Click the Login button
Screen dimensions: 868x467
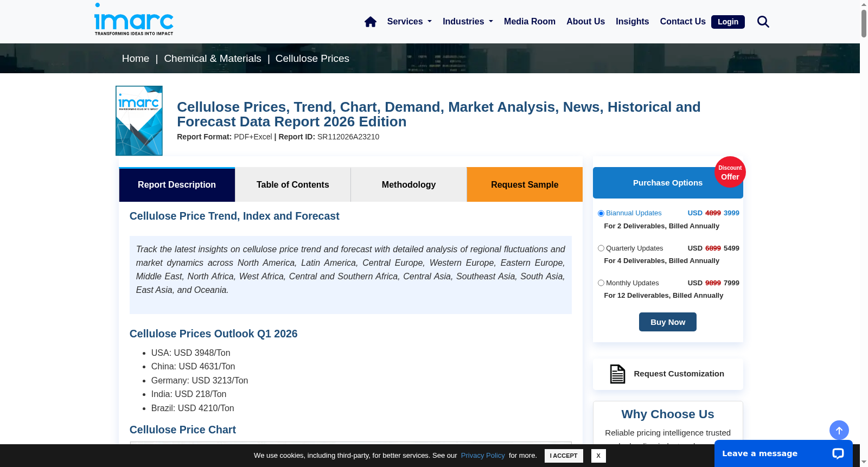(728, 22)
